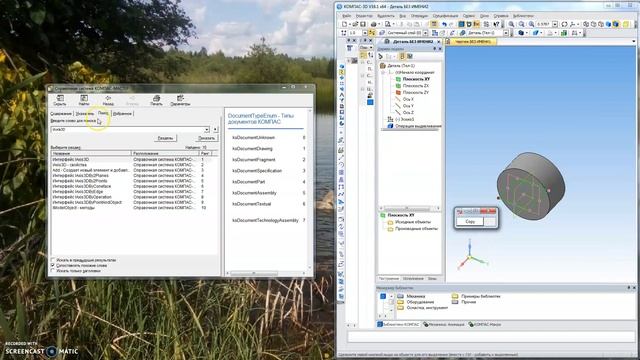Click the zoom out magnifier icon
640x360 pixels.
click(x=522, y=24)
